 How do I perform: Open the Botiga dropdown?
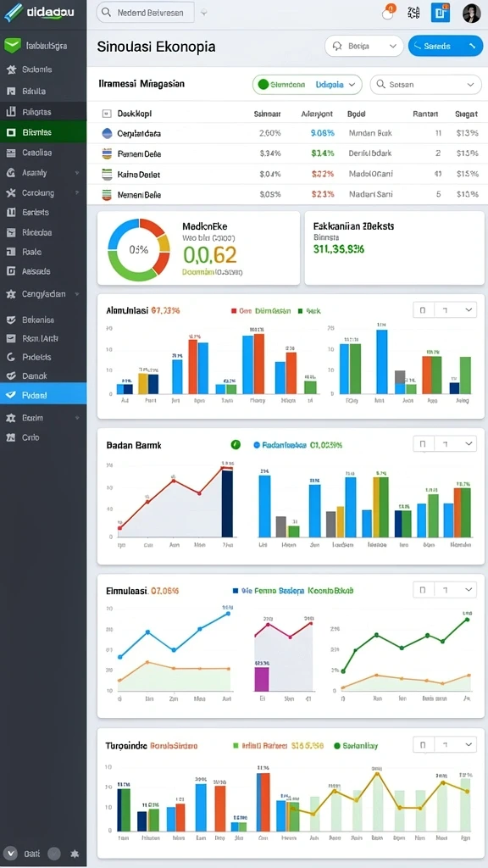tap(364, 46)
